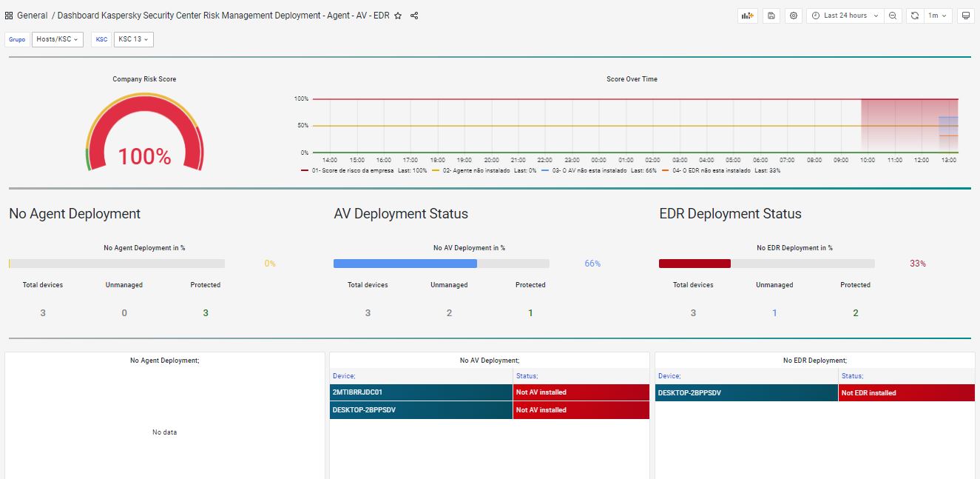The height and width of the screenshot is (479, 980).
Task: Click the Score Over Time chart area
Action: (635, 126)
